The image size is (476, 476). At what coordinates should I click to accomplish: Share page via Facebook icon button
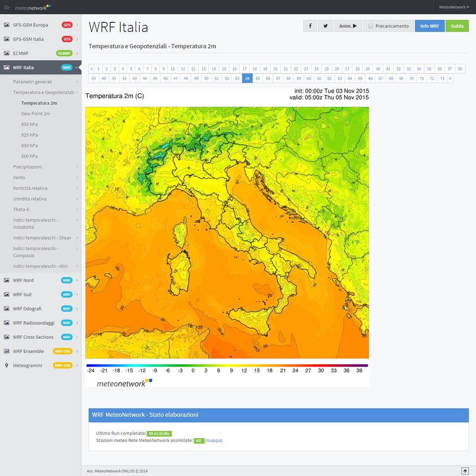point(310,26)
